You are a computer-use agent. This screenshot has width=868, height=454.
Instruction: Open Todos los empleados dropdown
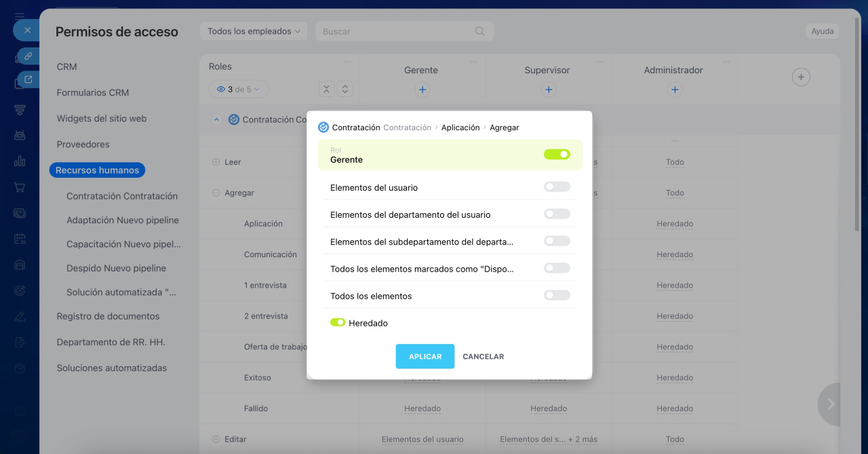point(254,31)
